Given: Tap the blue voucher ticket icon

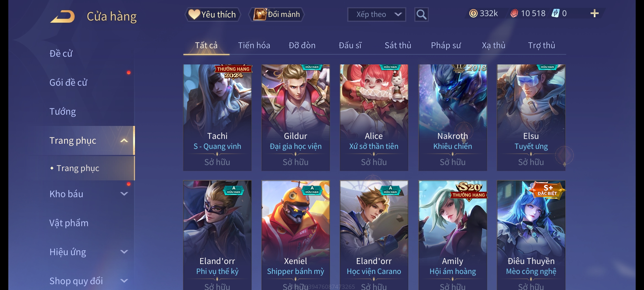Looking at the screenshot, I should tap(555, 13).
